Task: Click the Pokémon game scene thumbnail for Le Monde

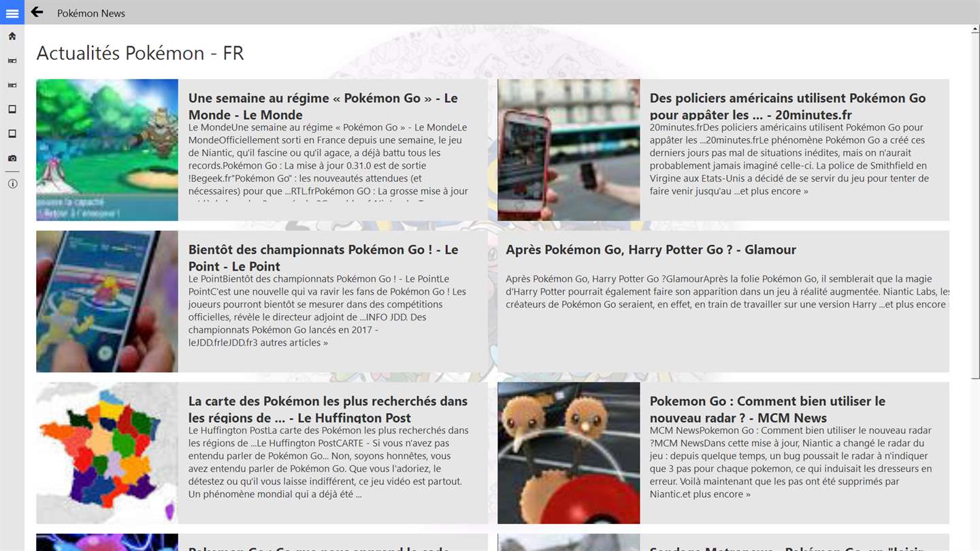Action: (107, 150)
